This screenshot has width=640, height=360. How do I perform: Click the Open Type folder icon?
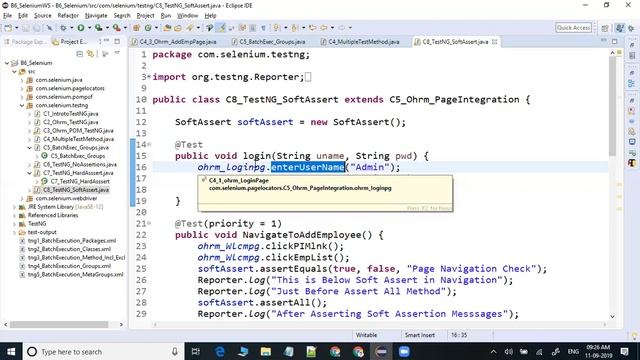point(167,28)
